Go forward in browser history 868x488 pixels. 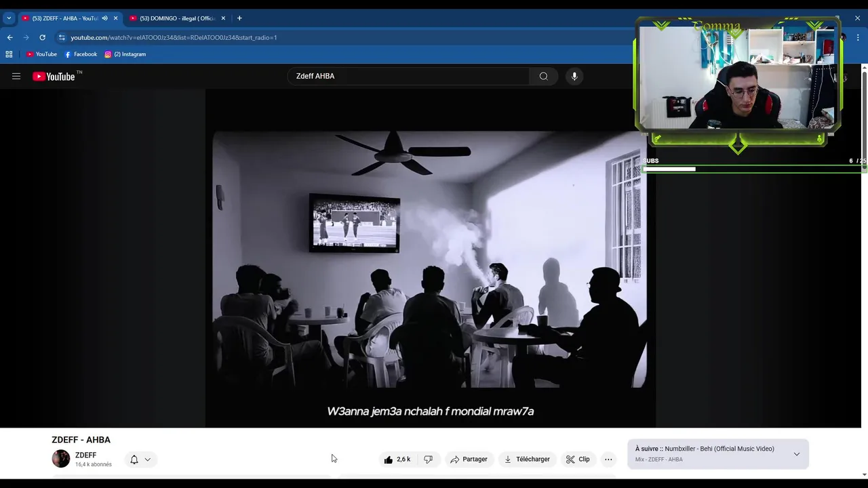coord(26,37)
